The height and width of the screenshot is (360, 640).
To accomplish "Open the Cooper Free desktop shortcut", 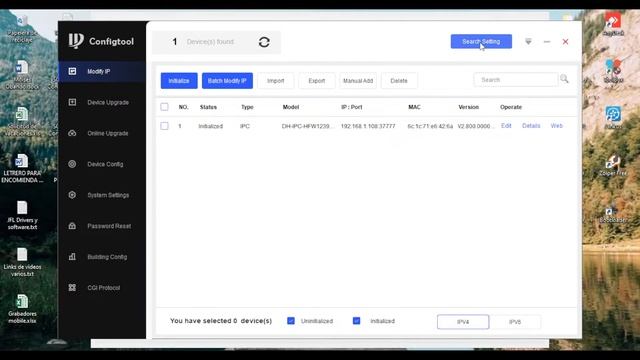I will pyautogui.click(x=613, y=166).
